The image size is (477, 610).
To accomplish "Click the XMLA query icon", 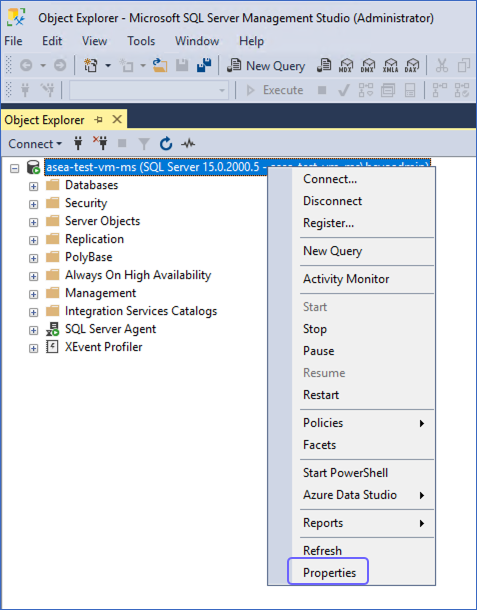I will pos(390,65).
